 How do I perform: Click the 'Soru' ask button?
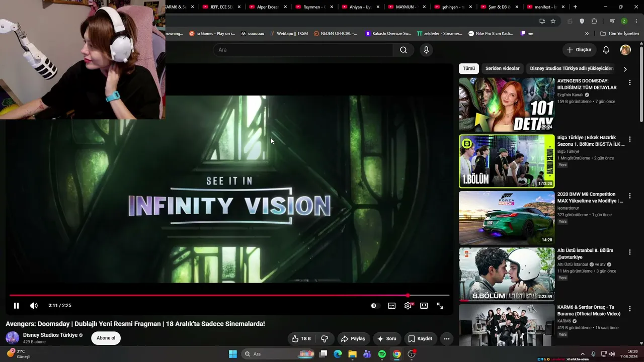[x=386, y=339]
